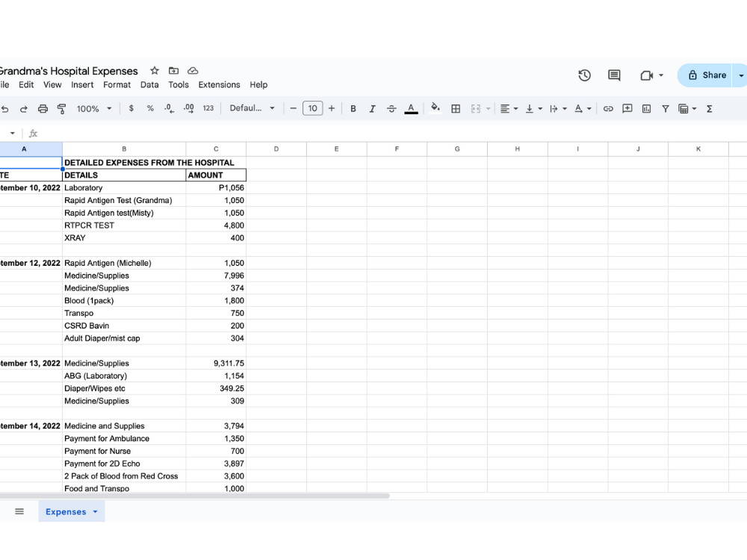Expand the name box dropdown arrow

point(13,134)
